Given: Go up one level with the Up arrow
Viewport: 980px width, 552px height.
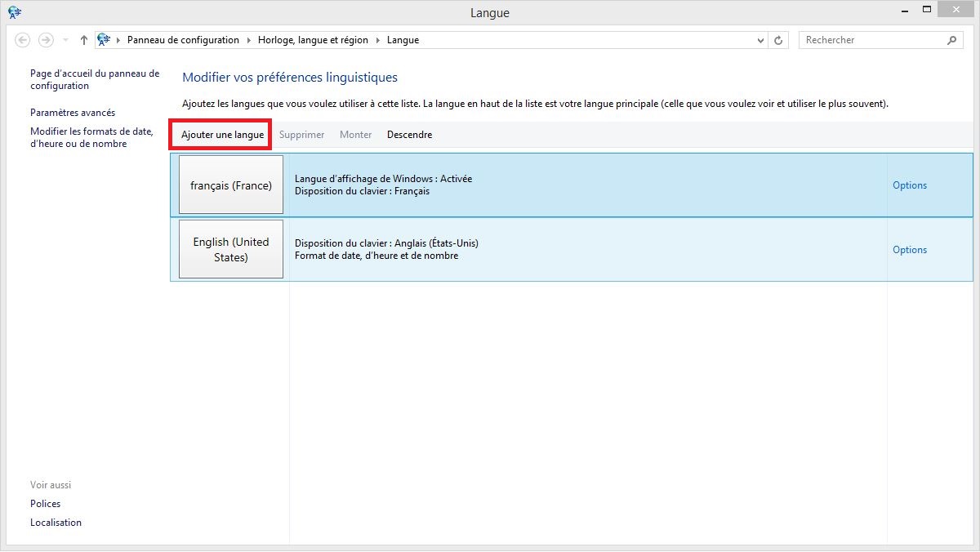Looking at the screenshot, I should tap(83, 40).
